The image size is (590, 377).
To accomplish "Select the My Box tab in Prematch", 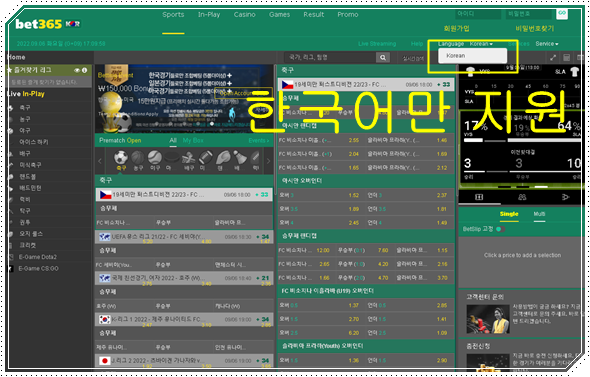I will click(x=193, y=140).
